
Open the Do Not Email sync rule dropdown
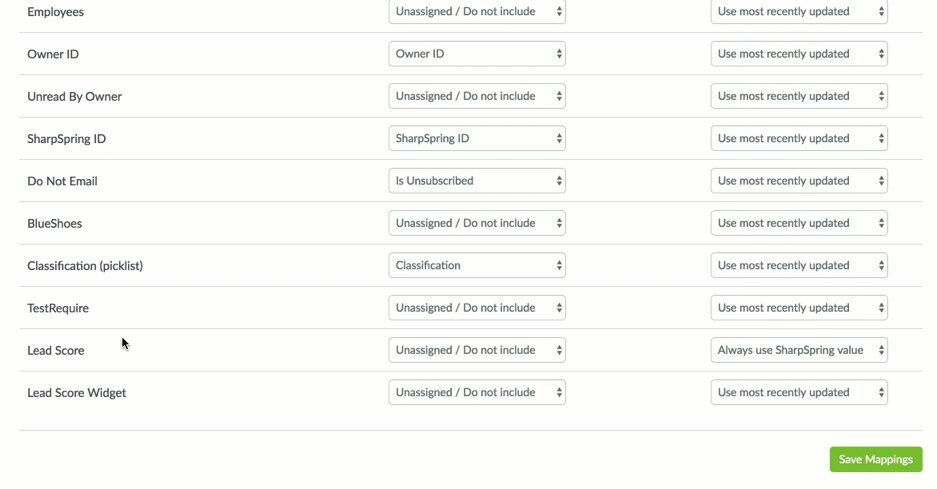click(799, 181)
